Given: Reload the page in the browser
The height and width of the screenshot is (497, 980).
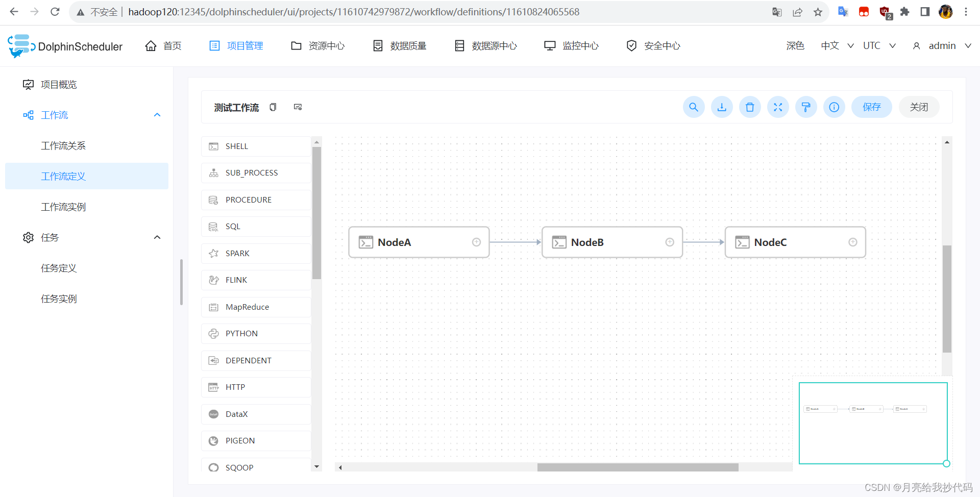Looking at the screenshot, I should coord(55,12).
